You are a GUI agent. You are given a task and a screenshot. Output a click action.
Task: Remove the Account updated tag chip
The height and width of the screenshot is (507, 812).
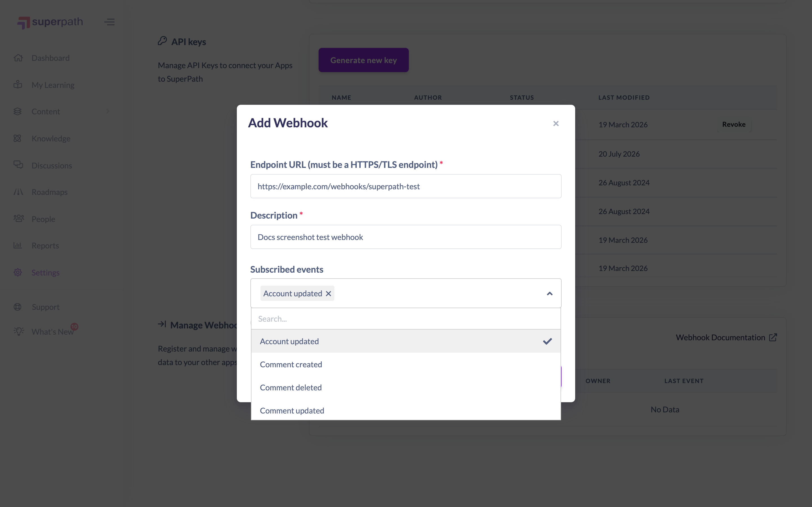(328, 293)
